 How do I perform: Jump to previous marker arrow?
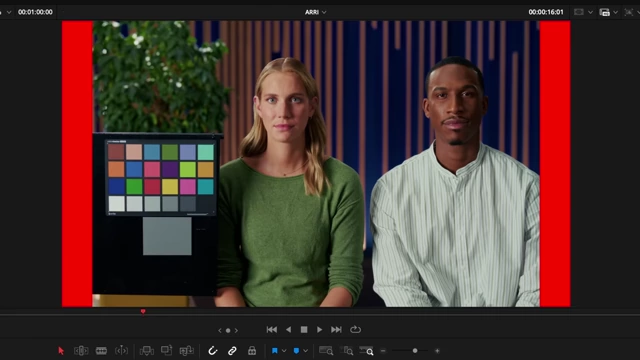tap(220, 330)
